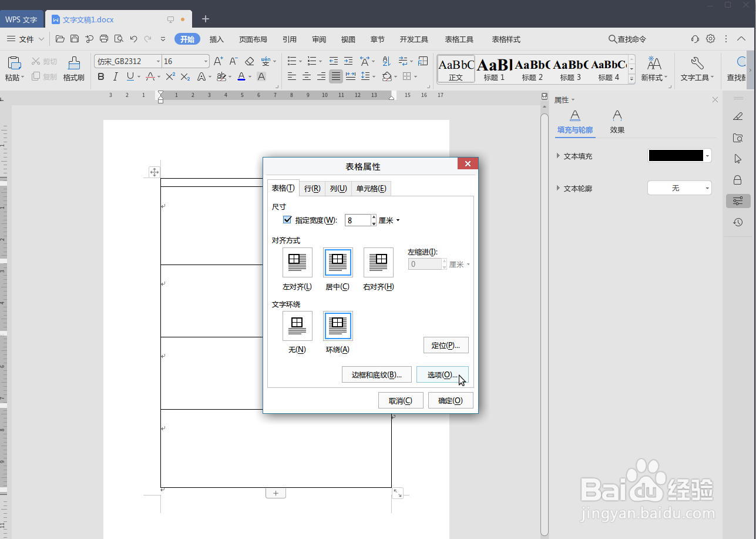Expand the 文本轮廓 section
Screen dimensions: 756x539
click(x=557, y=188)
